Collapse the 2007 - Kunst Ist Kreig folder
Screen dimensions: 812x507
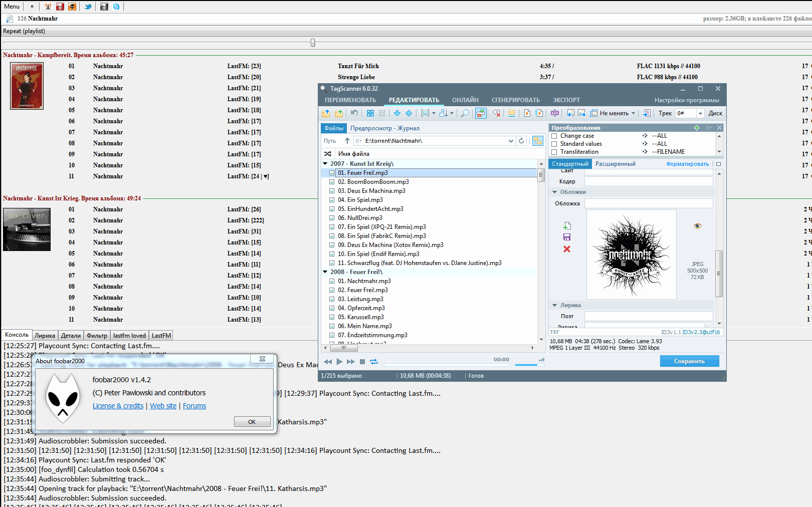325,164
